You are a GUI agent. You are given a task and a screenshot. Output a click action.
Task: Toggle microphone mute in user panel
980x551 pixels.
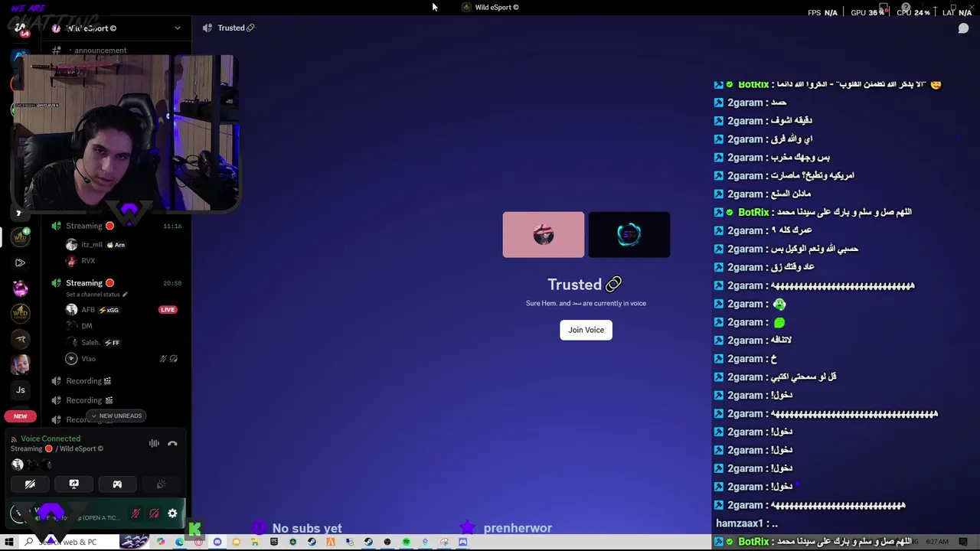click(136, 514)
